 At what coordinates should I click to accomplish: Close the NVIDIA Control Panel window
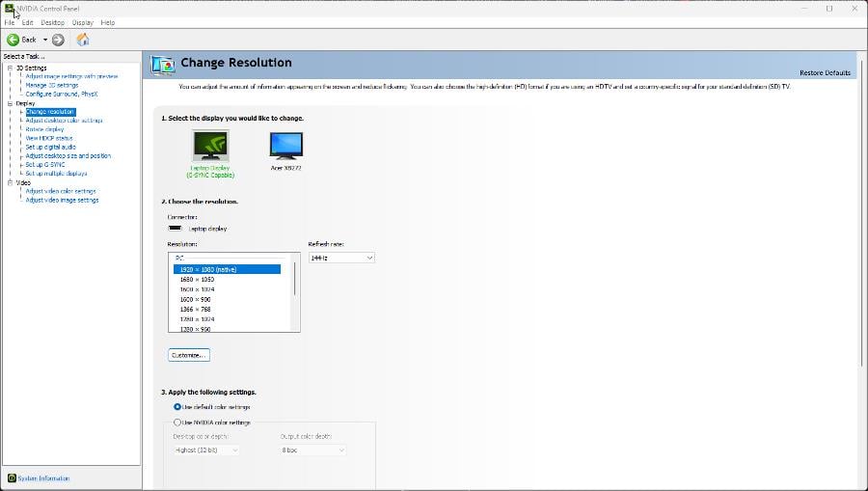tap(854, 9)
